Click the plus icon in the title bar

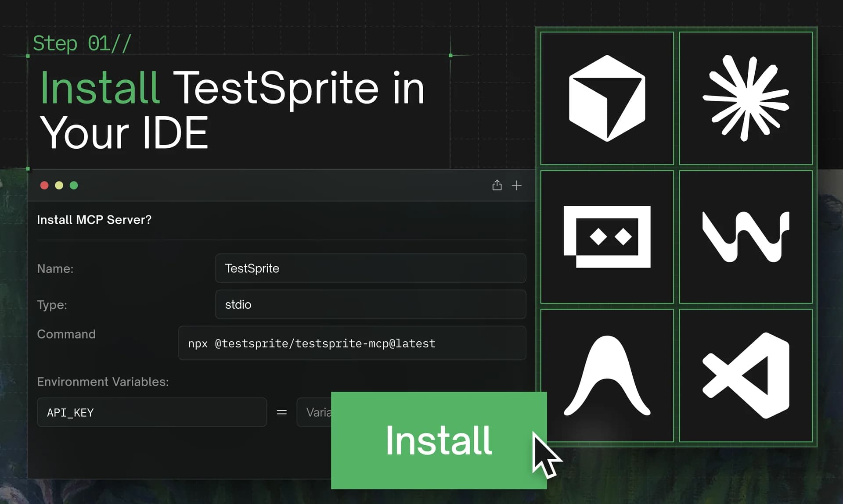(x=517, y=185)
